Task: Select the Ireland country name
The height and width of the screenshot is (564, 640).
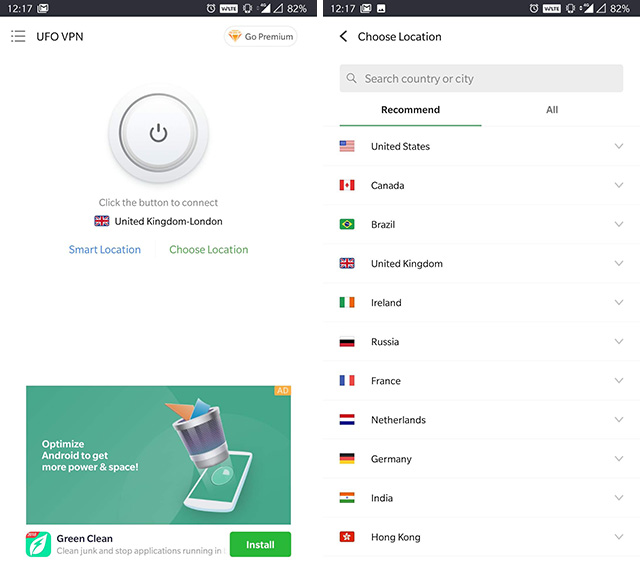Action: [386, 302]
